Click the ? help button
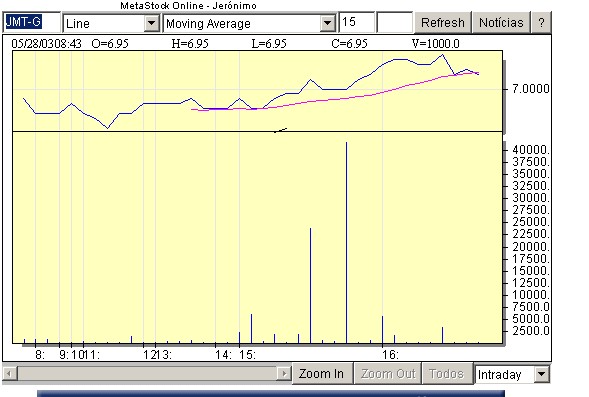Image resolution: width=589 pixels, height=397 pixels. [541, 23]
